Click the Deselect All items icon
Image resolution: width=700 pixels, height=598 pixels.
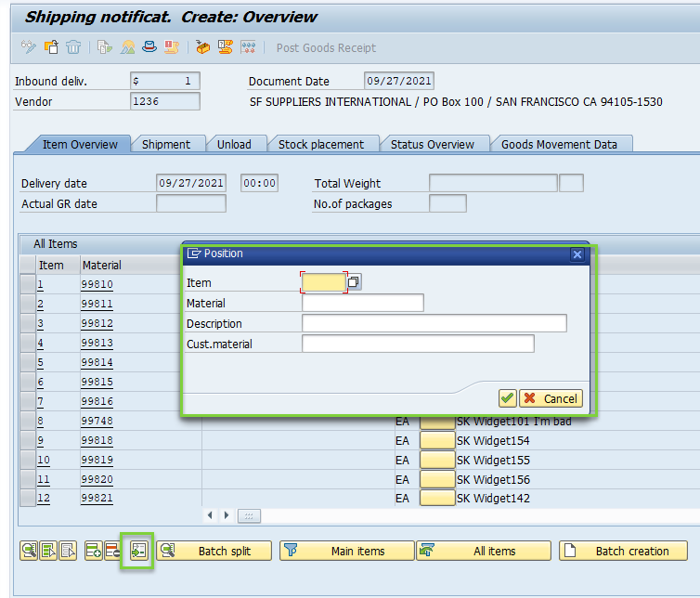coord(68,551)
